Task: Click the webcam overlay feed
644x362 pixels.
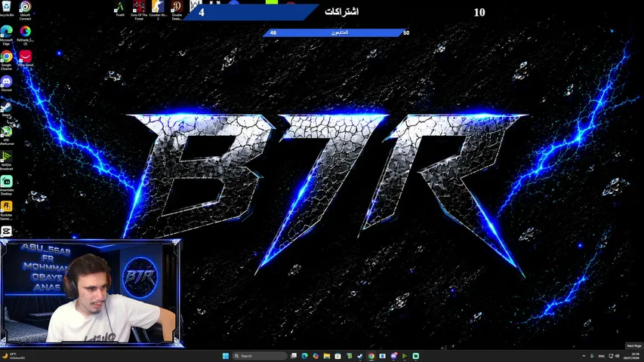Action: click(x=91, y=293)
